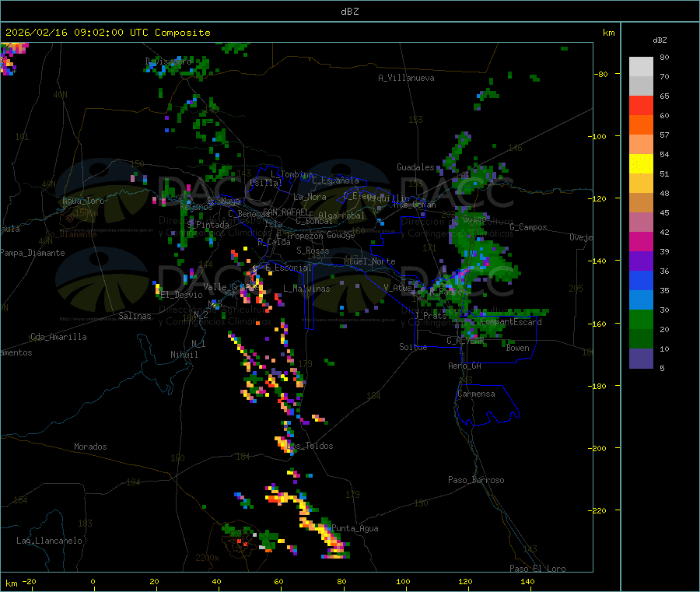
Task: Click the SAN_RAFAEL city label
Action: click(285, 212)
